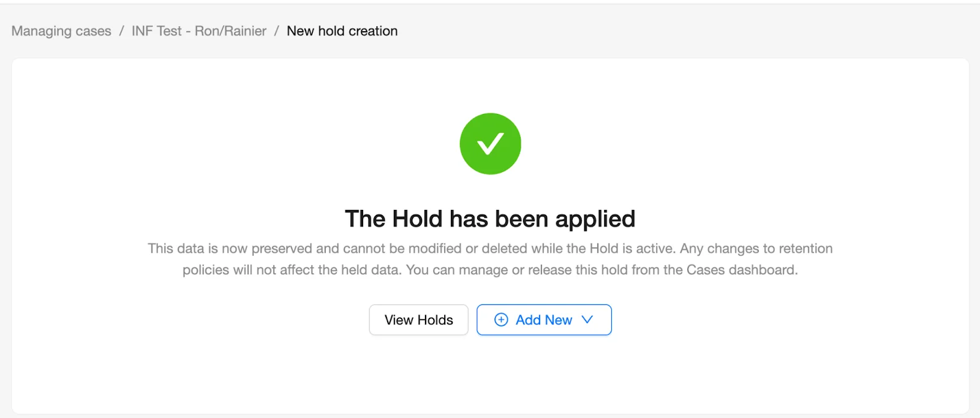
Task: Open the Add New options menu
Action: [544, 319]
